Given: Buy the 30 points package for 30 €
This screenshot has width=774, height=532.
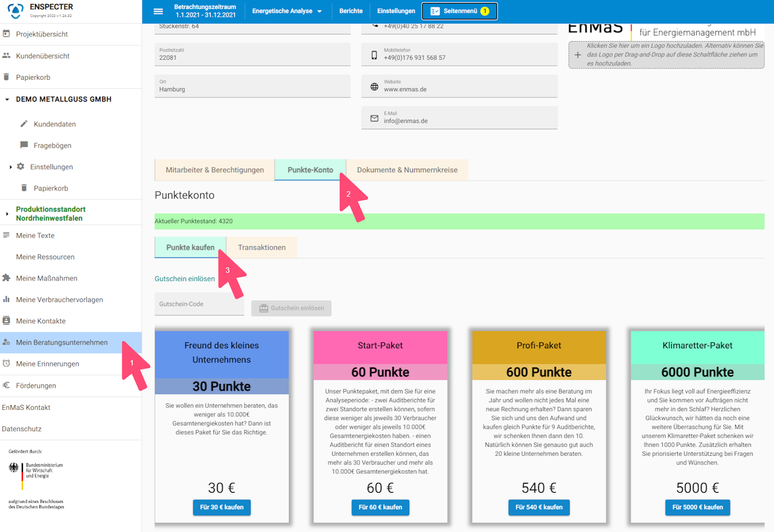Looking at the screenshot, I should pos(222,507).
